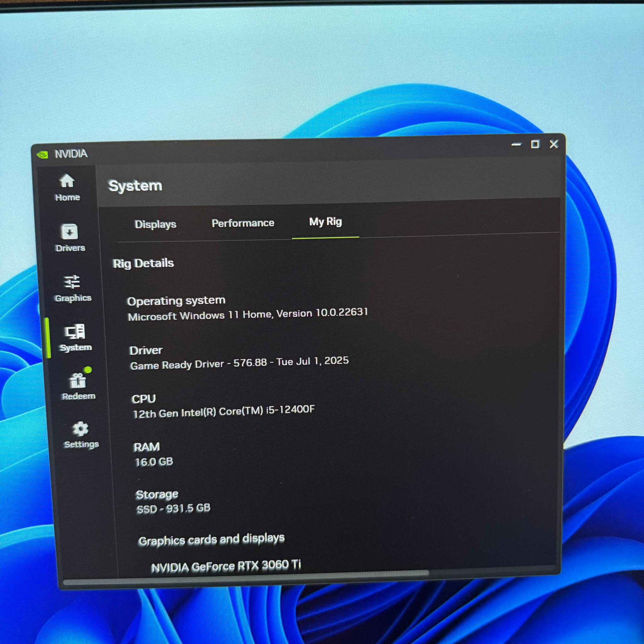
Task: Close the NVIDIA app window
Action: [554, 144]
